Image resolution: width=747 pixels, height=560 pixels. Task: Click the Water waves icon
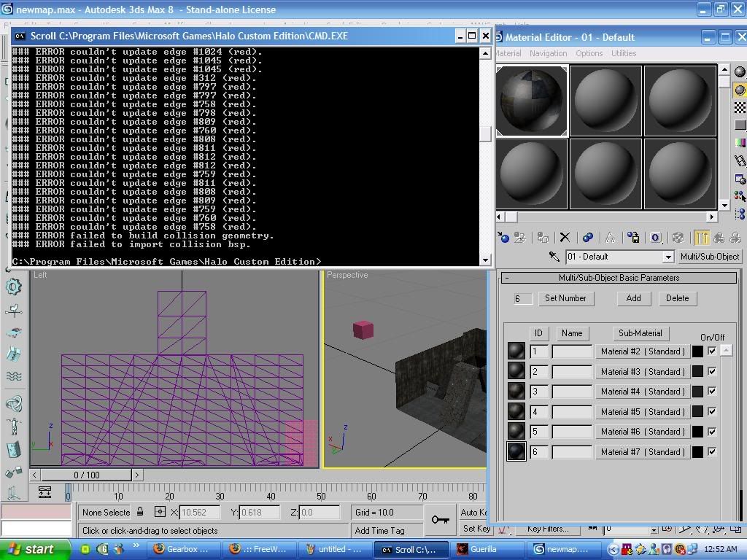[13, 376]
